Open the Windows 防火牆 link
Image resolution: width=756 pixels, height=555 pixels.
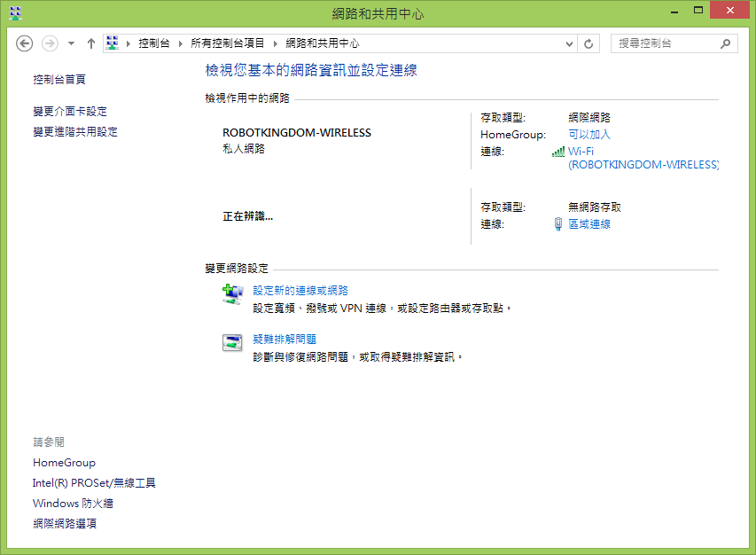pyautogui.click(x=73, y=504)
